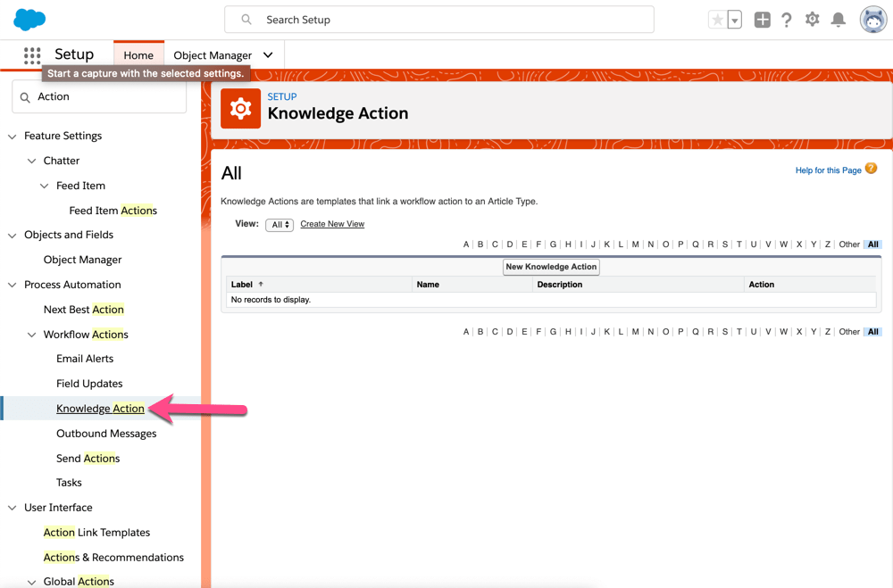
Task: Open Tasks under Workflow Actions
Action: (69, 483)
